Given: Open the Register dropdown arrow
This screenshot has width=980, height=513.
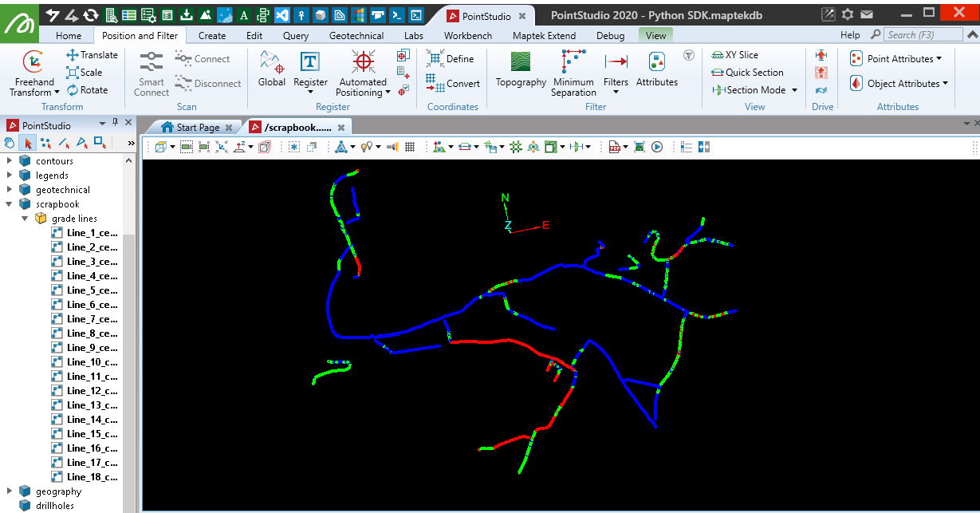Looking at the screenshot, I should pyautogui.click(x=310, y=93).
